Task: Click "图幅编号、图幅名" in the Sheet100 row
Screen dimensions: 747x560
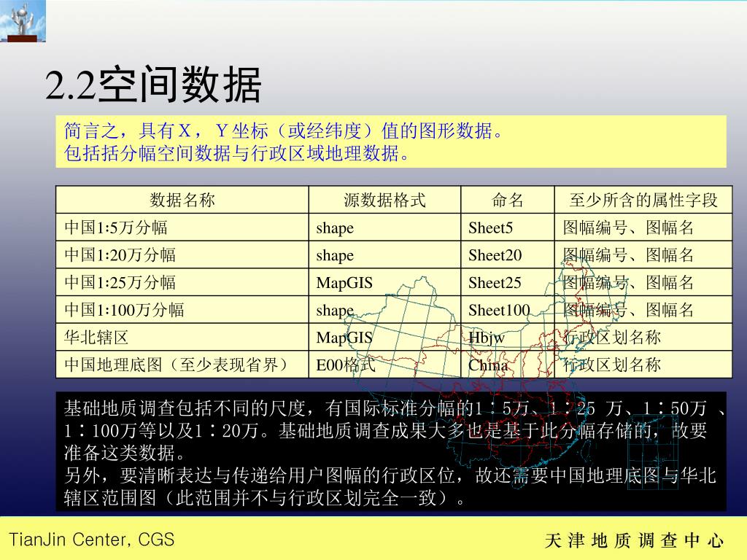Action: 643,310
